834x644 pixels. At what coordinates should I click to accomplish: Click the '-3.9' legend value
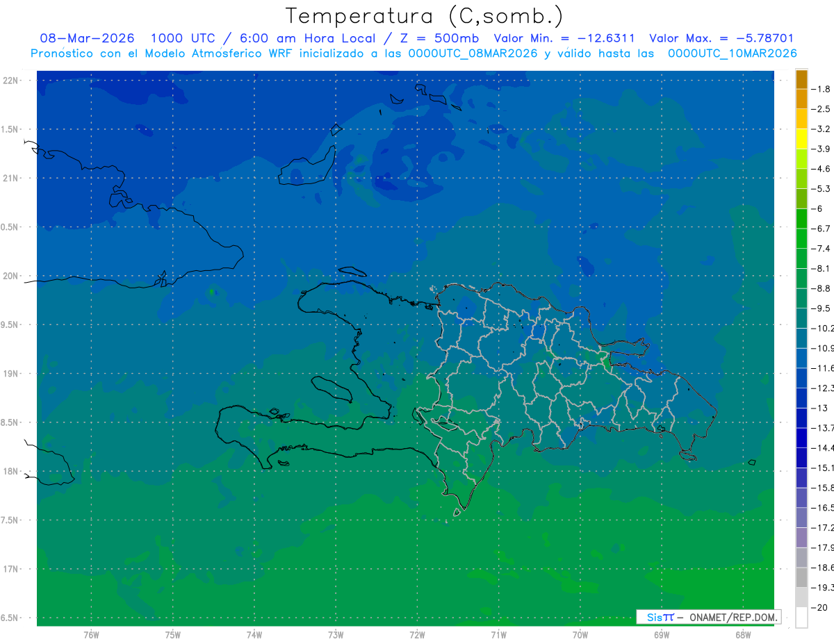pos(821,149)
